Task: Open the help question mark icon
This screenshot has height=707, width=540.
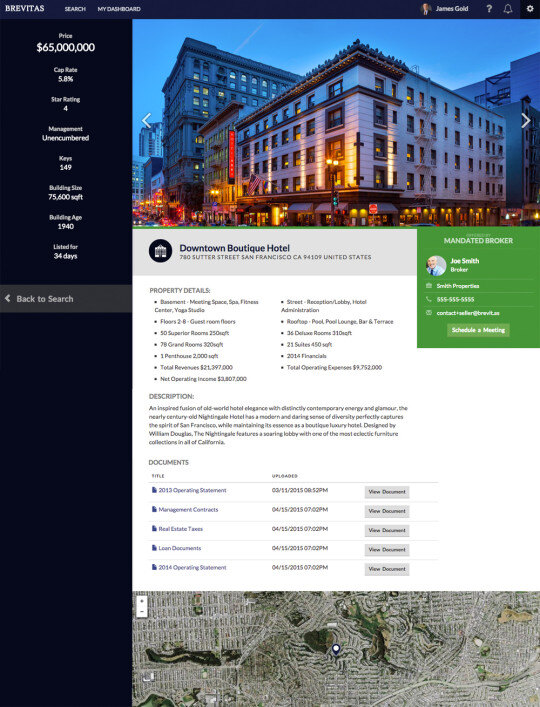Action: 489,9
